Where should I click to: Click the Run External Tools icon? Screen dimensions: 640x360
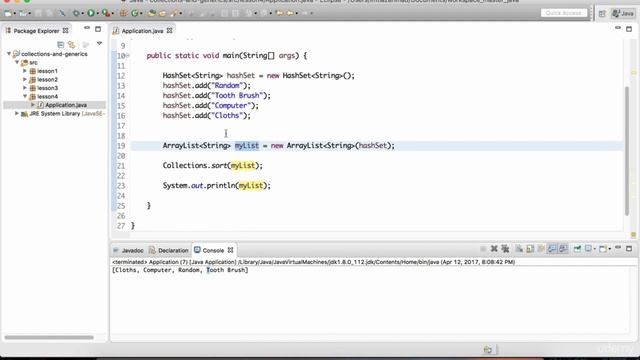tap(106, 13)
